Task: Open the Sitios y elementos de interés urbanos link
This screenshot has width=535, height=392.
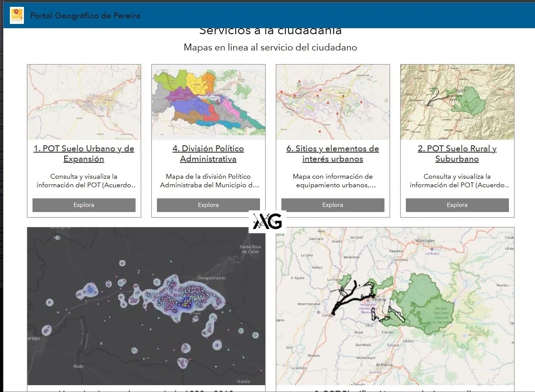Action: click(x=332, y=153)
